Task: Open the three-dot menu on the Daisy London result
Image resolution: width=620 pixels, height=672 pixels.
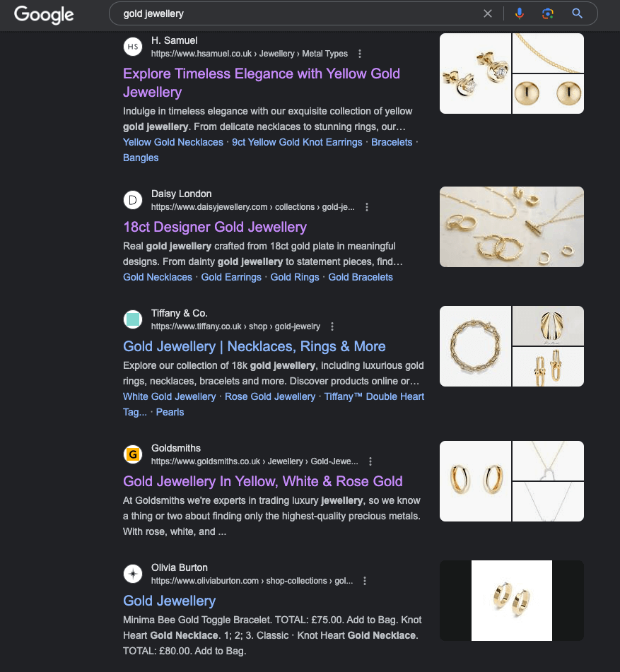Action: coord(367,207)
